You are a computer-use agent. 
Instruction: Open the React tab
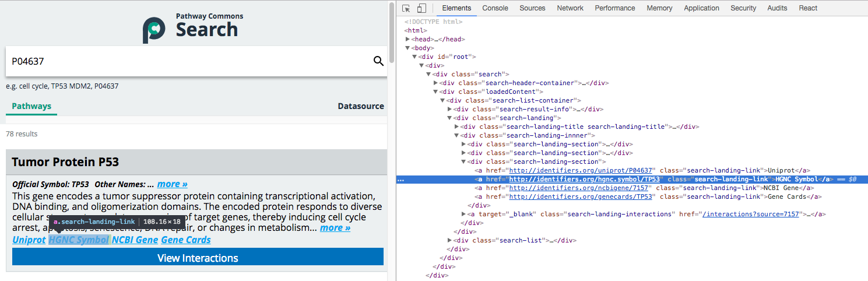(808, 8)
